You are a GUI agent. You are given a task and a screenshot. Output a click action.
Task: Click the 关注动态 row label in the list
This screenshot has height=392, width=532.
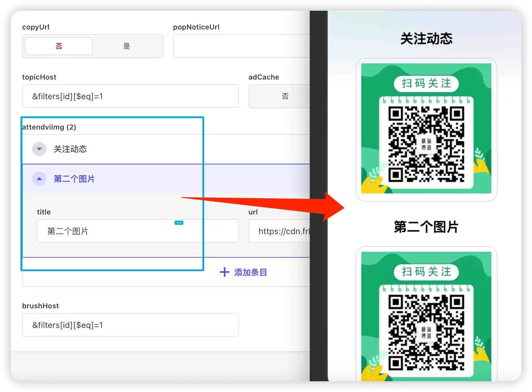pos(70,149)
